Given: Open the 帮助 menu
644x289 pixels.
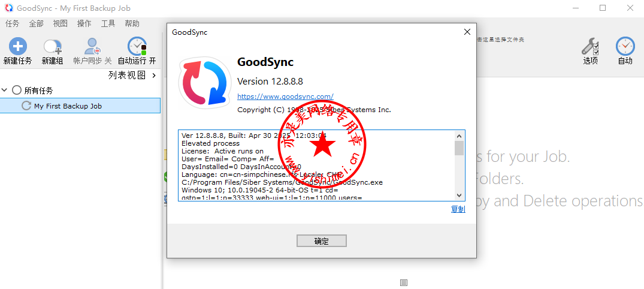Looking at the screenshot, I should coord(132,24).
